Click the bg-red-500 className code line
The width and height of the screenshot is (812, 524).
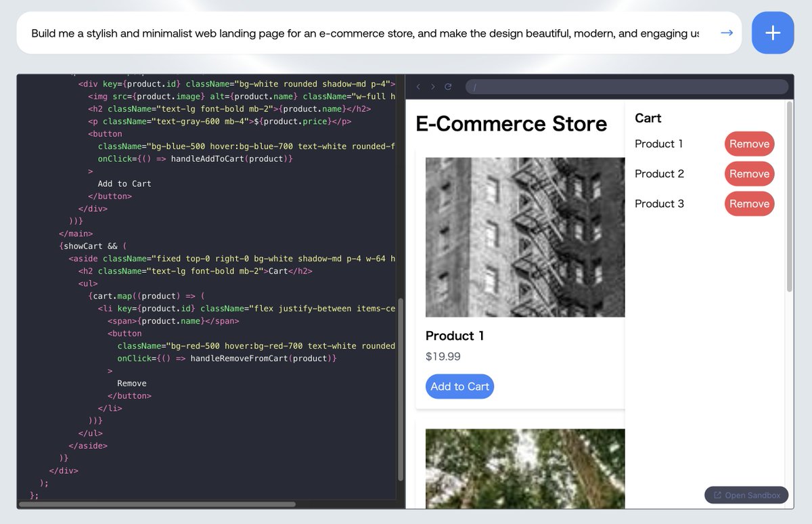(256, 346)
